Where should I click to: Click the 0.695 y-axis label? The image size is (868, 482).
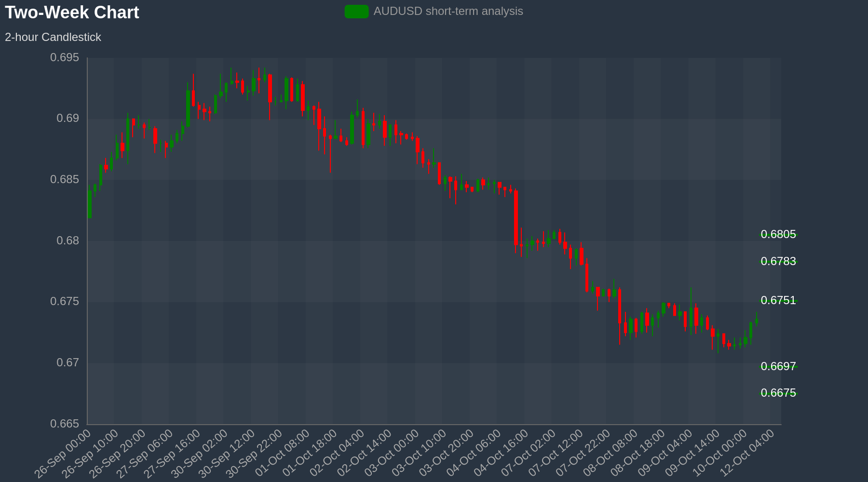65,58
